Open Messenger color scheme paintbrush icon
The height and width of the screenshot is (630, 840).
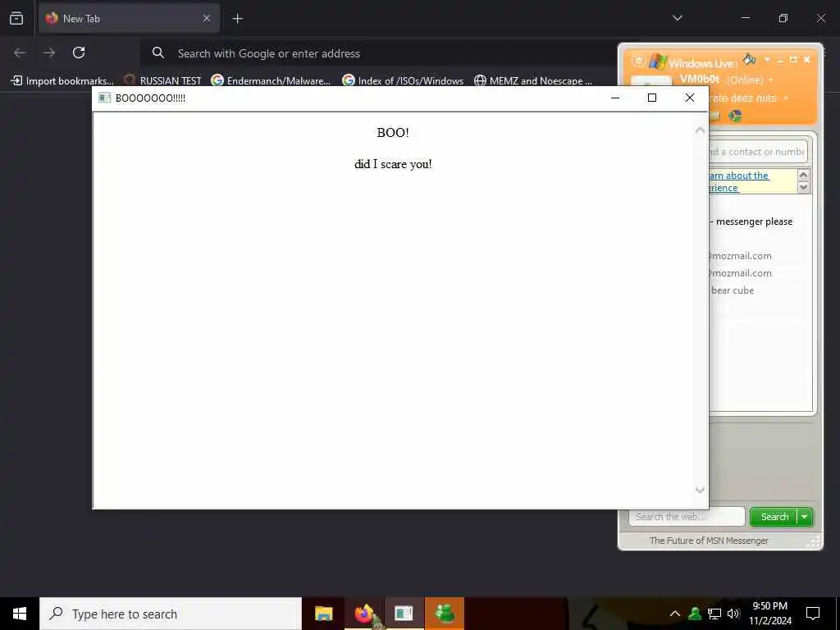coord(749,58)
